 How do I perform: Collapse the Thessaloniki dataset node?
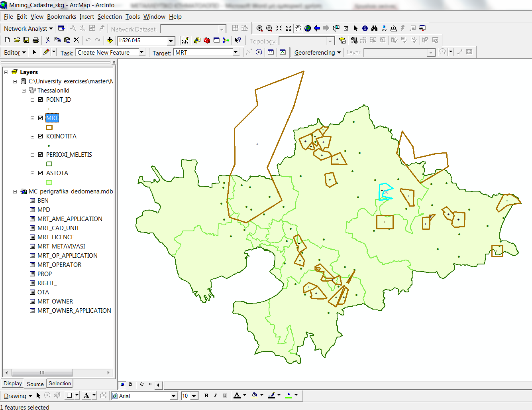24,91
